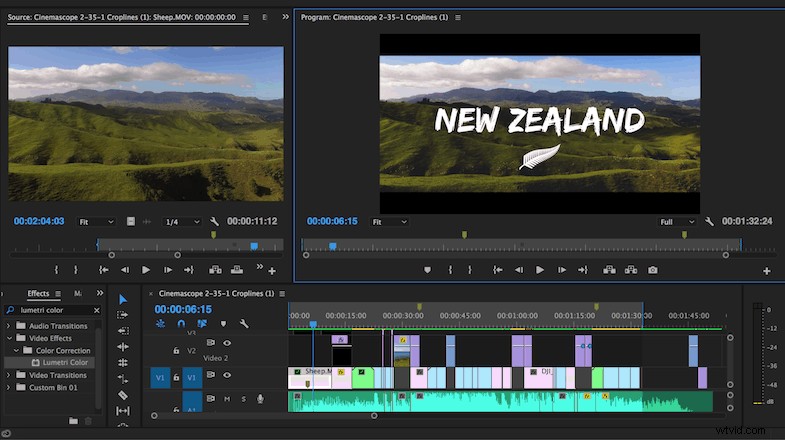The image size is (785, 440).
Task: Clear the lumetri color search field
Action: pyautogui.click(x=97, y=310)
